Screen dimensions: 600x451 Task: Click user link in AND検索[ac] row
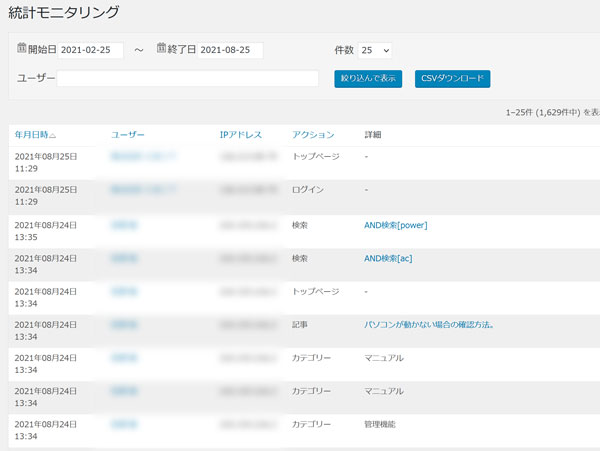(x=124, y=258)
